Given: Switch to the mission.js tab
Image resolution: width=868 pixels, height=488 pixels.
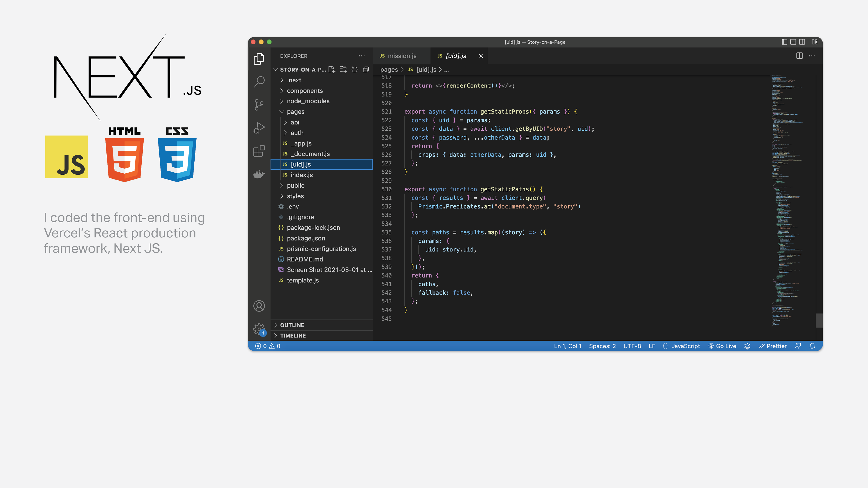Looking at the screenshot, I should pyautogui.click(x=401, y=56).
